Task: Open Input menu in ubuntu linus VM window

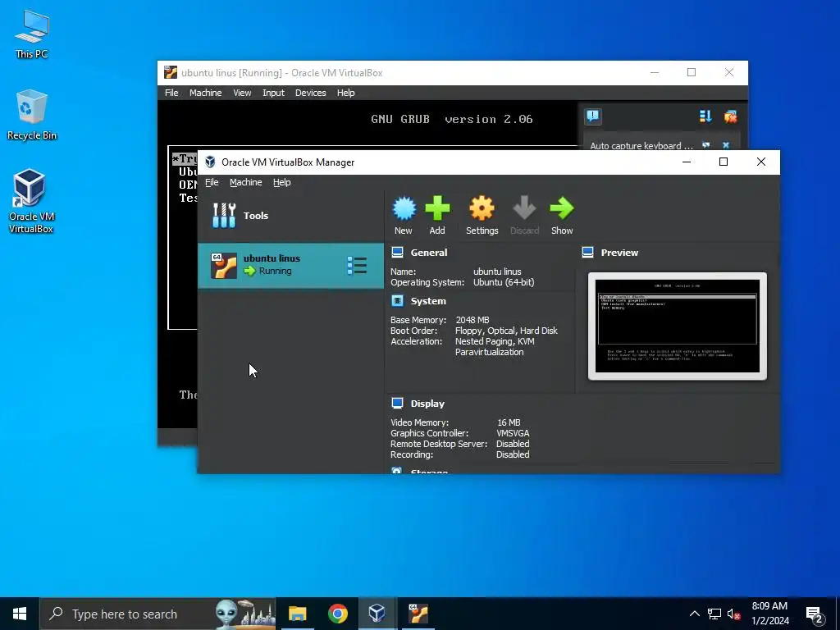Action: tap(273, 93)
